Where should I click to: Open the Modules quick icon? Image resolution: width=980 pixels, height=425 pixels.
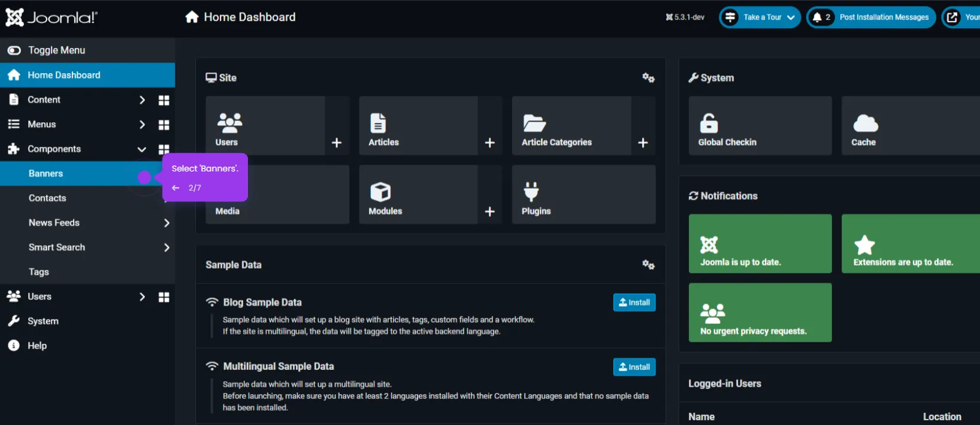point(418,195)
